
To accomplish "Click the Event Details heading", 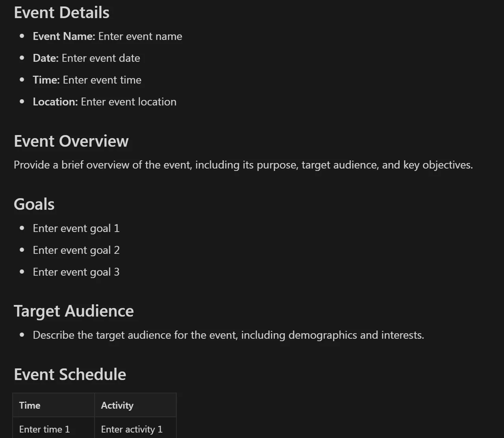I will 61,13.
